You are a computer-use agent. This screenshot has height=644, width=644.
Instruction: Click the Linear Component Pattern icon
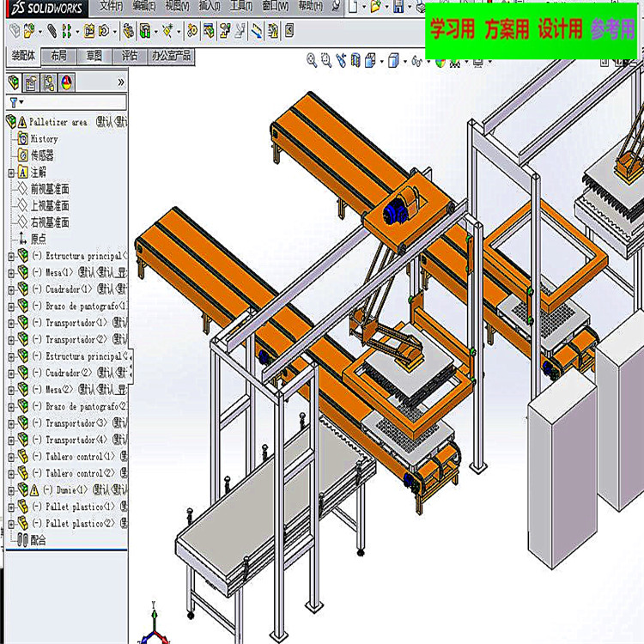point(66,31)
